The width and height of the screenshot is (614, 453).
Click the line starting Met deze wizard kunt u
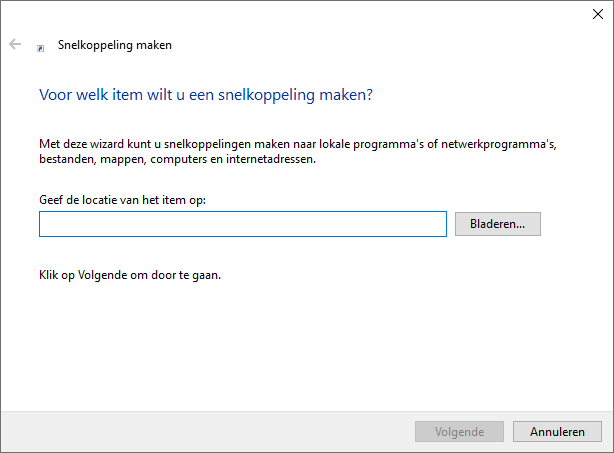pyautogui.click(x=298, y=144)
